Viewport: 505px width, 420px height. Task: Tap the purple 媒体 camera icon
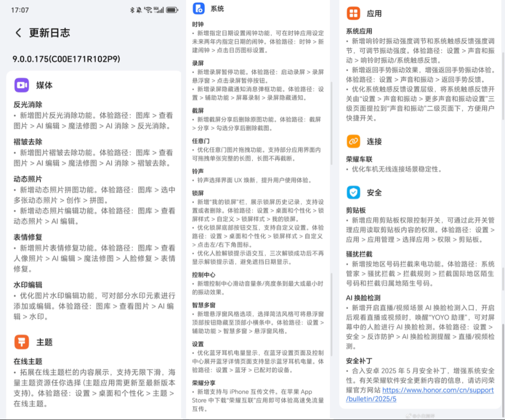coord(22,85)
